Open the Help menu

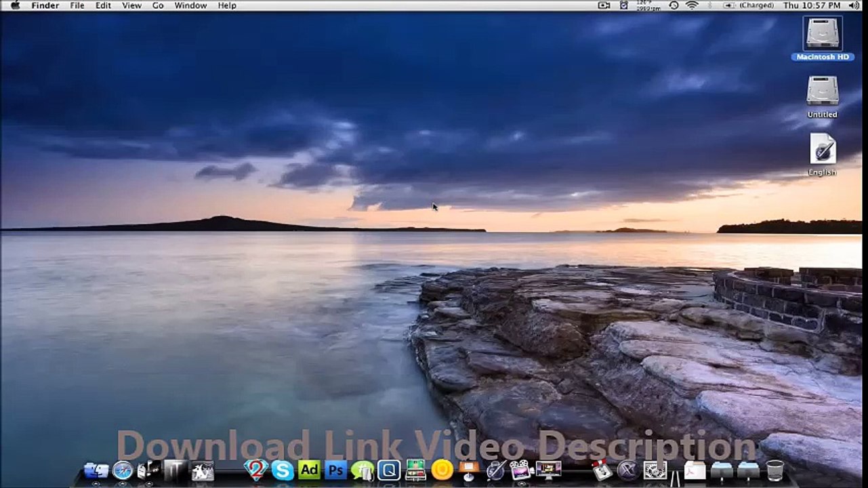pos(227,5)
